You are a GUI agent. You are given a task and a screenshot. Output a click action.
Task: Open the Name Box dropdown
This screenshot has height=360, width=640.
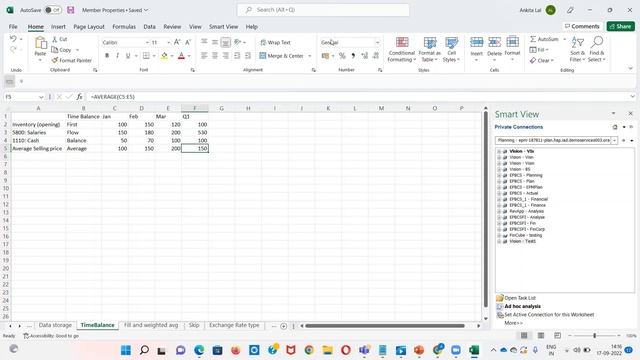pos(41,97)
